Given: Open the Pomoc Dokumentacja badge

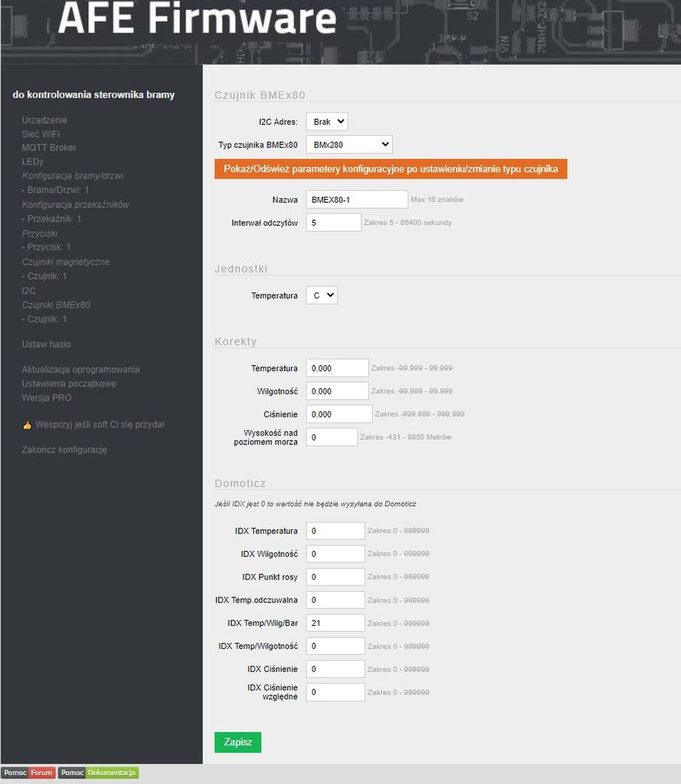Looking at the screenshot, I should pyautogui.click(x=98, y=773).
